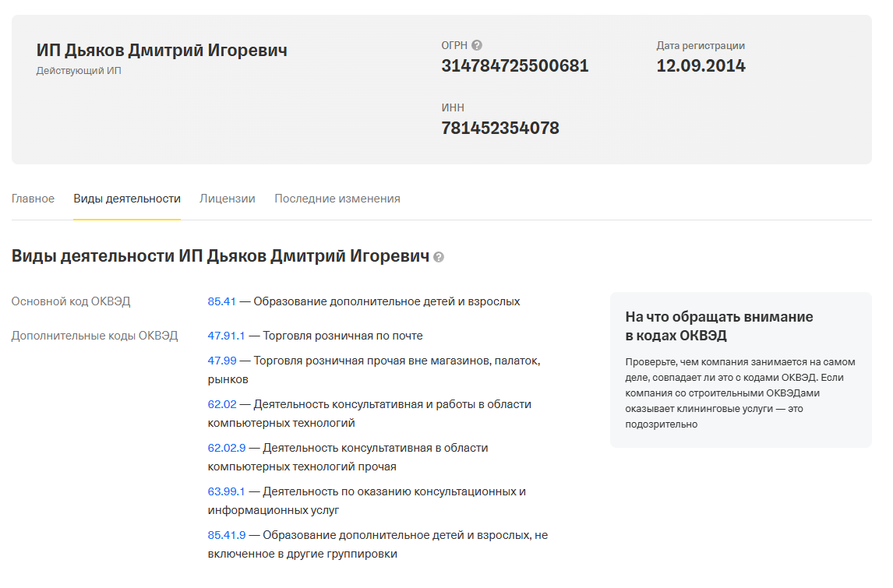The image size is (893, 588).
Task: Click the ОГРН number 314784725500681
Action: click(x=514, y=66)
